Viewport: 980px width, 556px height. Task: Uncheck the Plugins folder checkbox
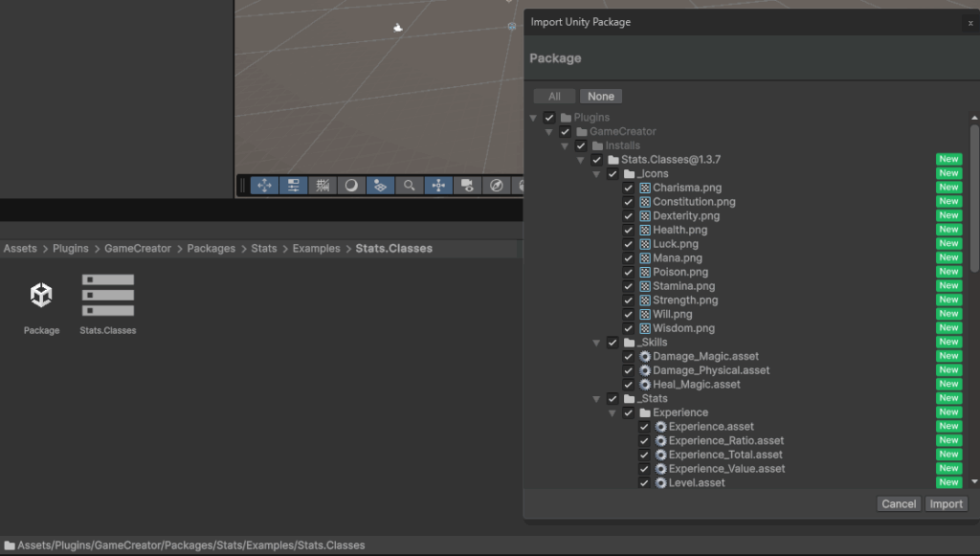pyautogui.click(x=549, y=118)
